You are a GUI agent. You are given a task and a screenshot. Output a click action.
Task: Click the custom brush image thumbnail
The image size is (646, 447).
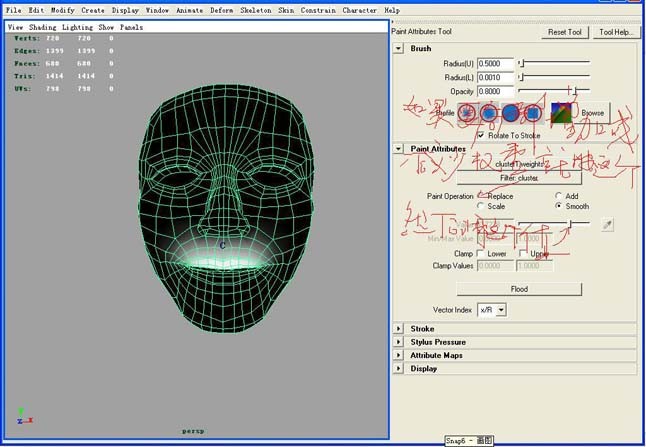pos(561,112)
